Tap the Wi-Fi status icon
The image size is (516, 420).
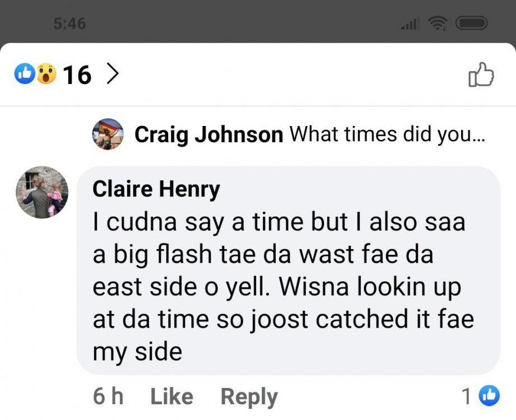(438, 24)
